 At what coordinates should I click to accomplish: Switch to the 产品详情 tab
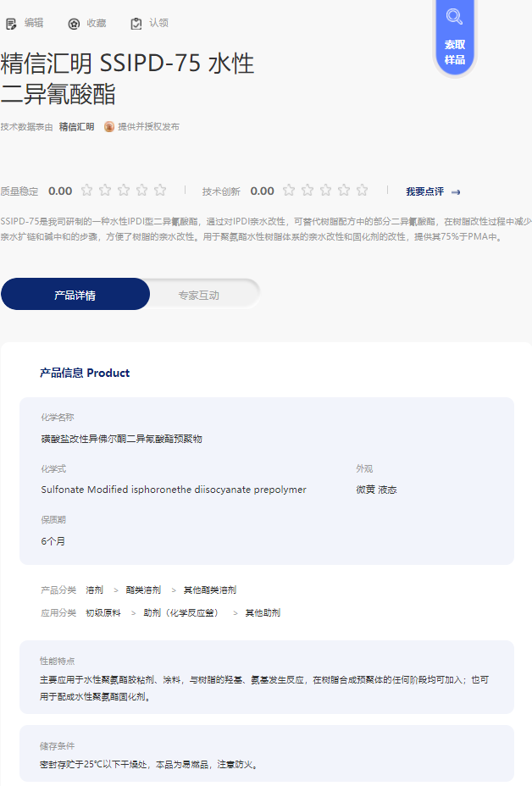75,294
